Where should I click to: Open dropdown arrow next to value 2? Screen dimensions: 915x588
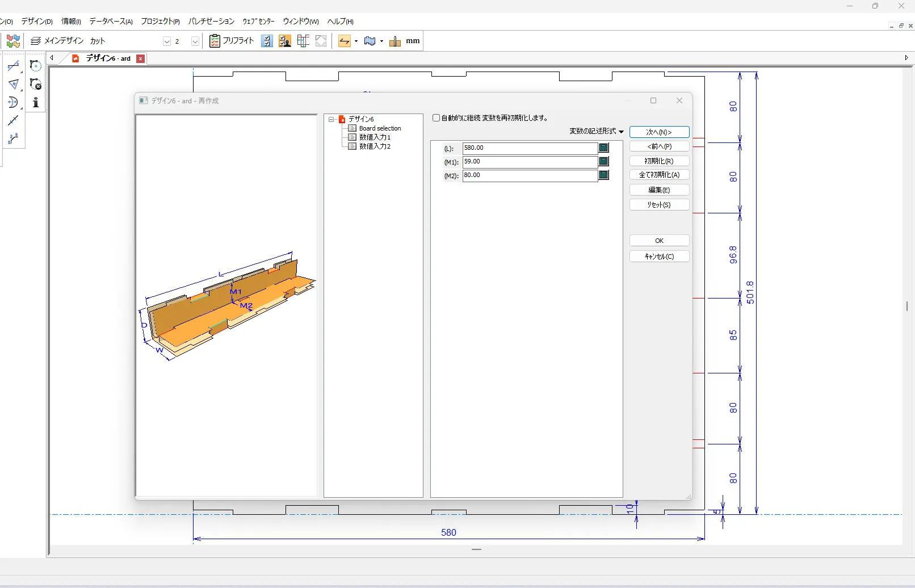click(195, 41)
